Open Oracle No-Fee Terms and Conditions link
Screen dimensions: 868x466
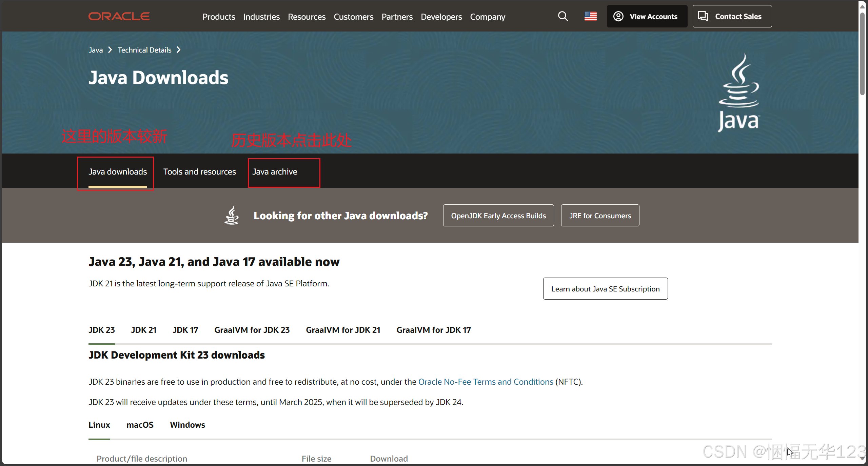(486, 382)
